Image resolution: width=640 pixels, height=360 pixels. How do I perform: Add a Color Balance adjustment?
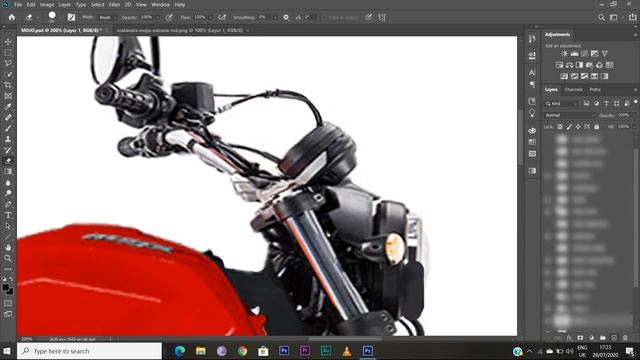tap(569, 65)
